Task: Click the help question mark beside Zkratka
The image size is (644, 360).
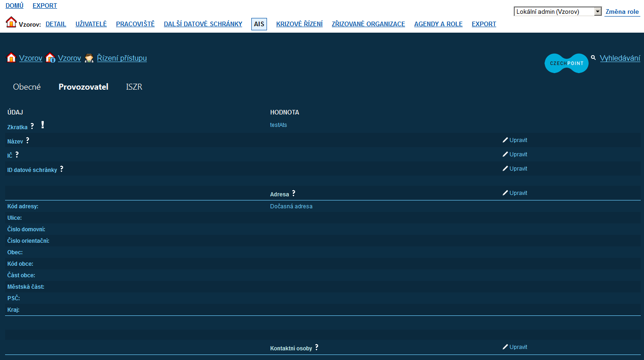Action: click(32, 126)
